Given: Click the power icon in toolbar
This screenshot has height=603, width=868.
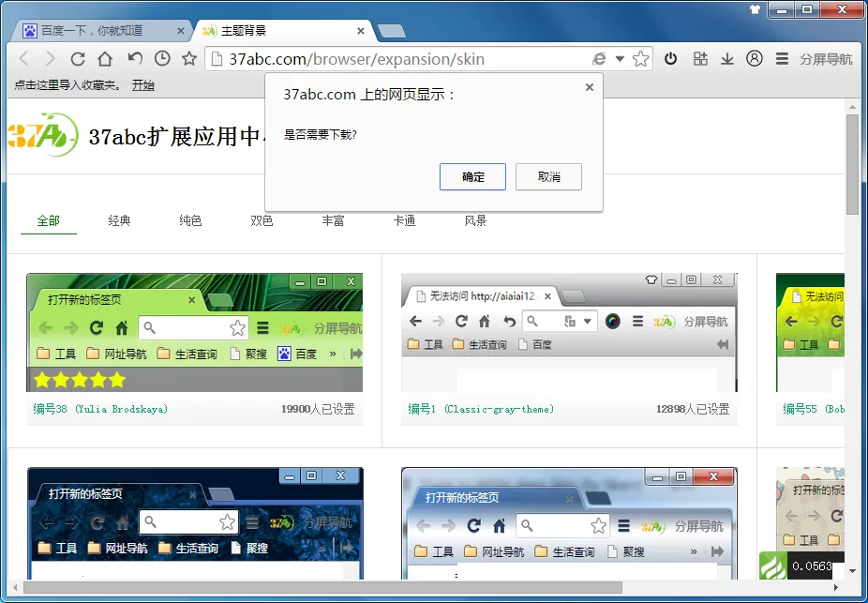Looking at the screenshot, I should tap(671, 58).
